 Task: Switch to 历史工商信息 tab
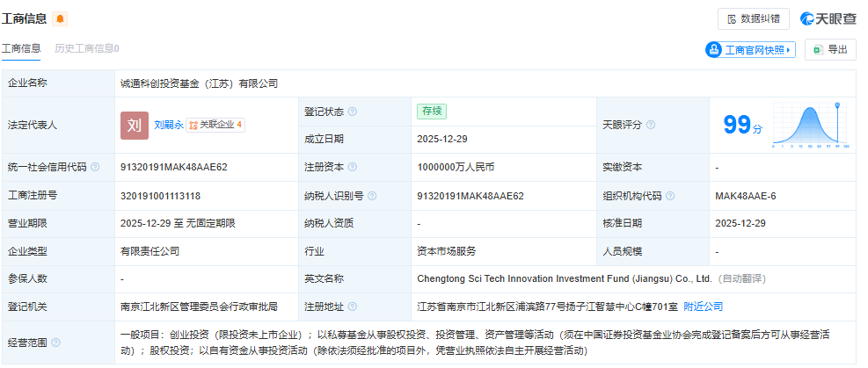tap(86, 48)
